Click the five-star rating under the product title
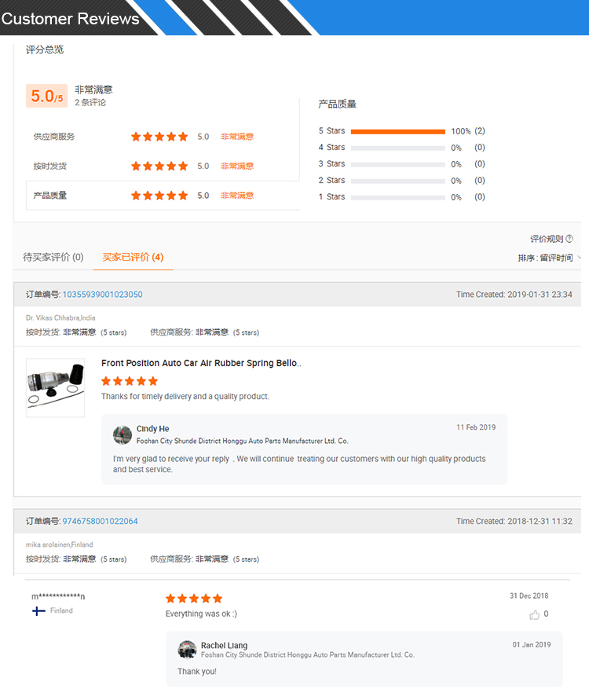 point(130,381)
